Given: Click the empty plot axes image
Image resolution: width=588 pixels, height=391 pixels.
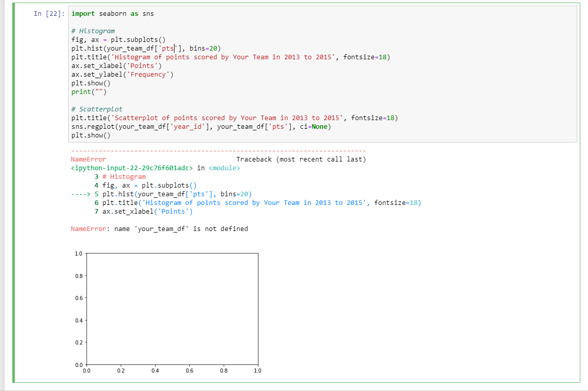Looking at the screenshot, I should coord(172,309).
